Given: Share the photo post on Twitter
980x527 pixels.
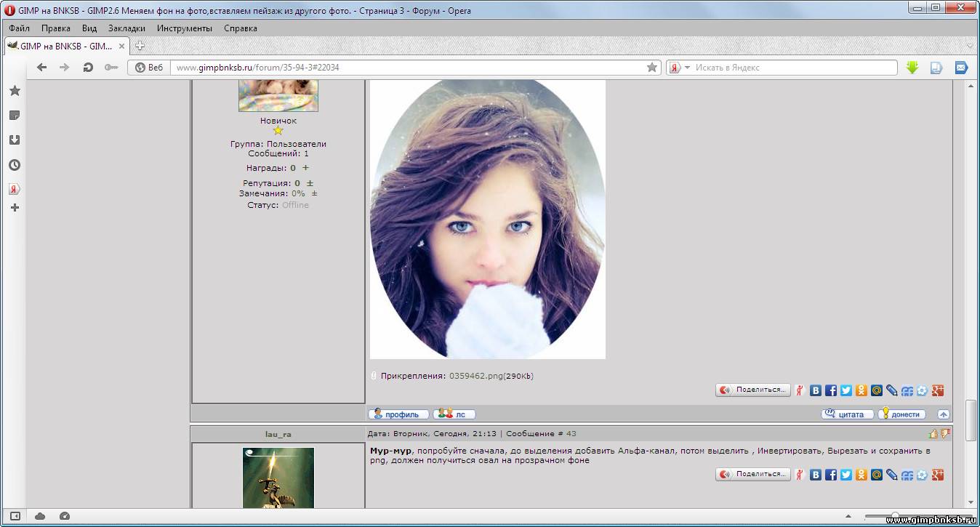Looking at the screenshot, I should [846, 390].
